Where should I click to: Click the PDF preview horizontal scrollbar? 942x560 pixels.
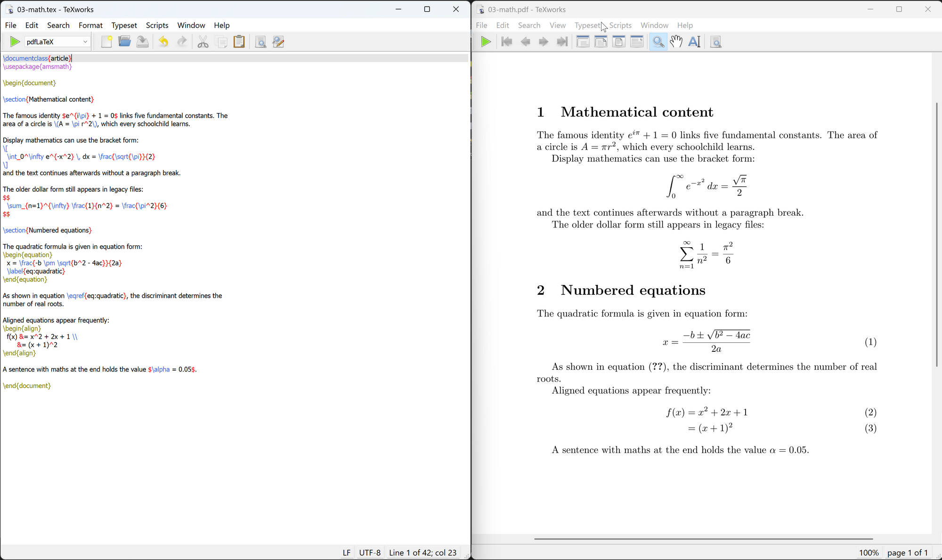pyautogui.click(x=704, y=539)
